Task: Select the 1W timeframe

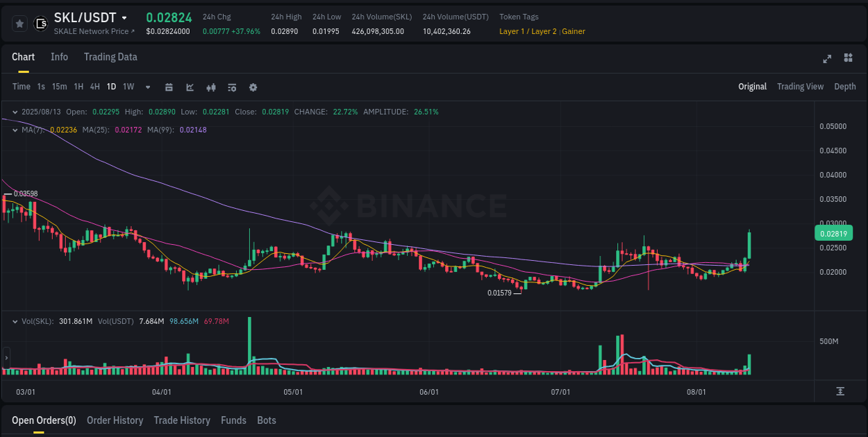Action: [x=128, y=87]
